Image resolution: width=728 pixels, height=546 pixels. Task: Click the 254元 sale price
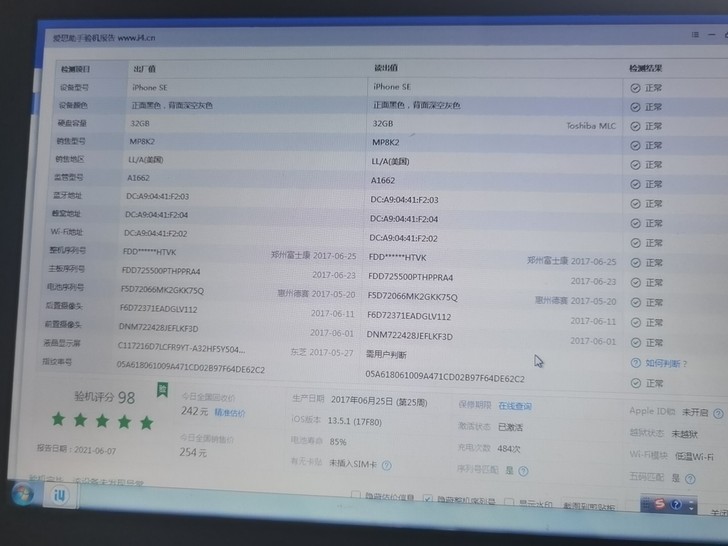(193, 452)
